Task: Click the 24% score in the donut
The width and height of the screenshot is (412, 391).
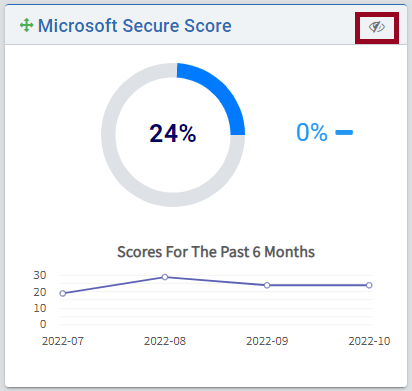Action: click(x=173, y=133)
